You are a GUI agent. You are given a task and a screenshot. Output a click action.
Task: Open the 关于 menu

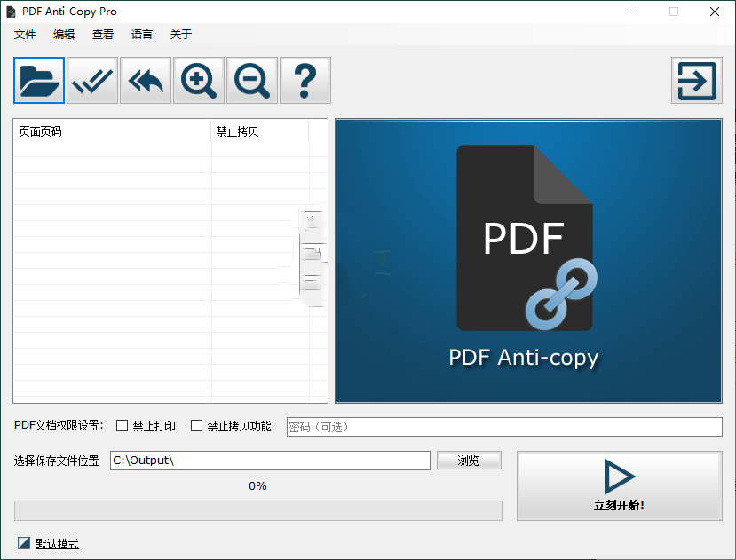click(181, 35)
